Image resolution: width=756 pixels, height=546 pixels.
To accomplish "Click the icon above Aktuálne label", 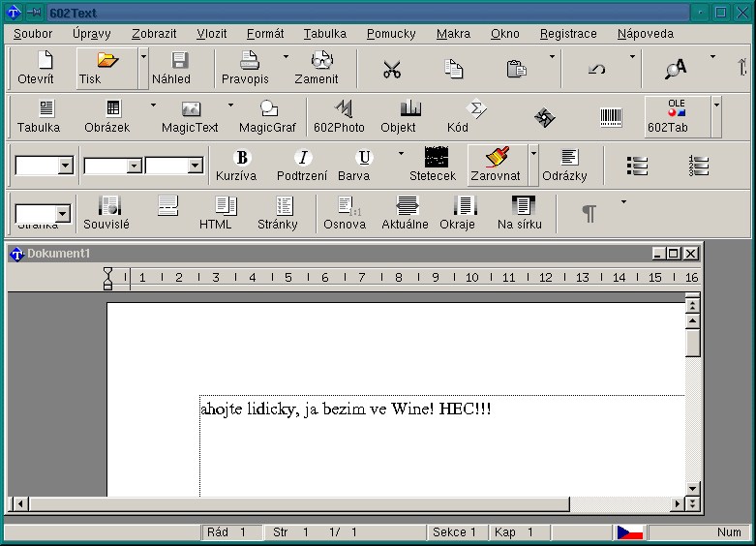I will click(408, 205).
